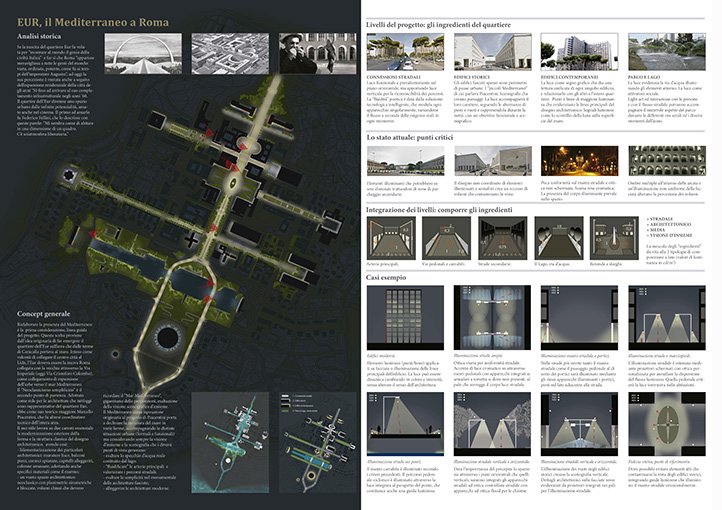Viewport: 722px width, 510px height.
Task: Open the photo of man with hat
Action: [x=318, y=53]
